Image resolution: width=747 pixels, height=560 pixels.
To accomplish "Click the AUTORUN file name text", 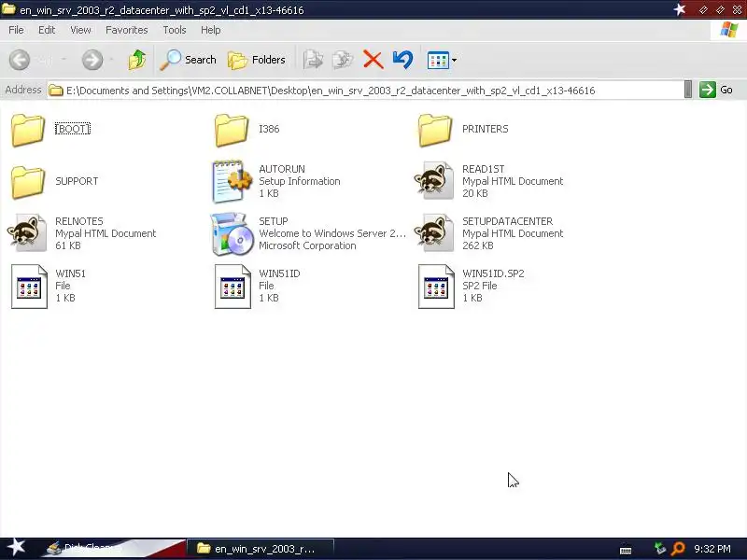I will coord(282,169).
